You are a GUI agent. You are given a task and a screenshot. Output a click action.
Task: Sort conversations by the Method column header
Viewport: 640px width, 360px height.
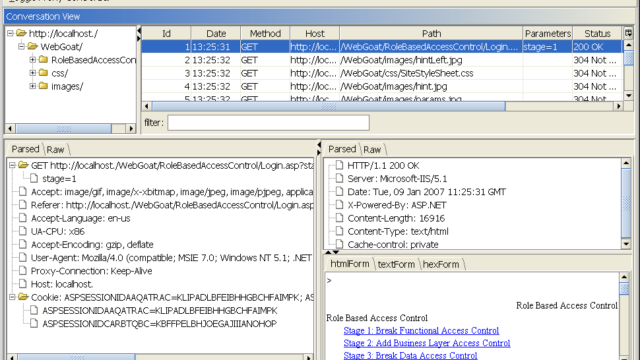pos(265,33)
